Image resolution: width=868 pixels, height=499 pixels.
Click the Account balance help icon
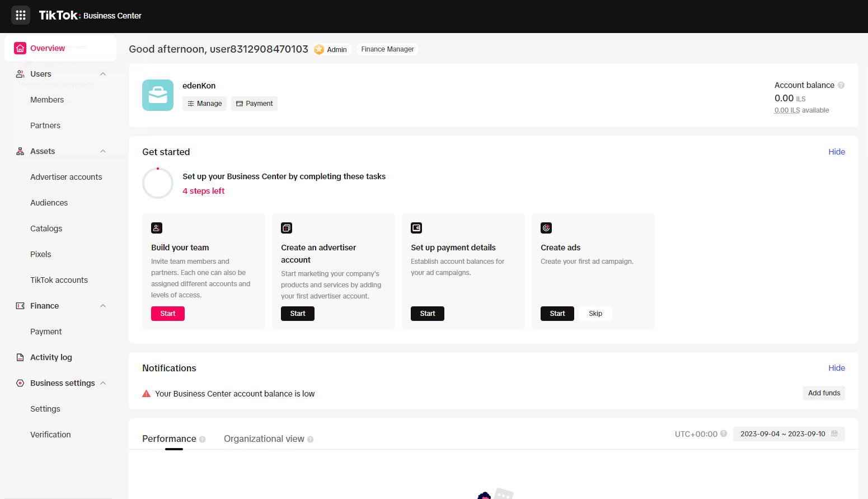point(841,85)
